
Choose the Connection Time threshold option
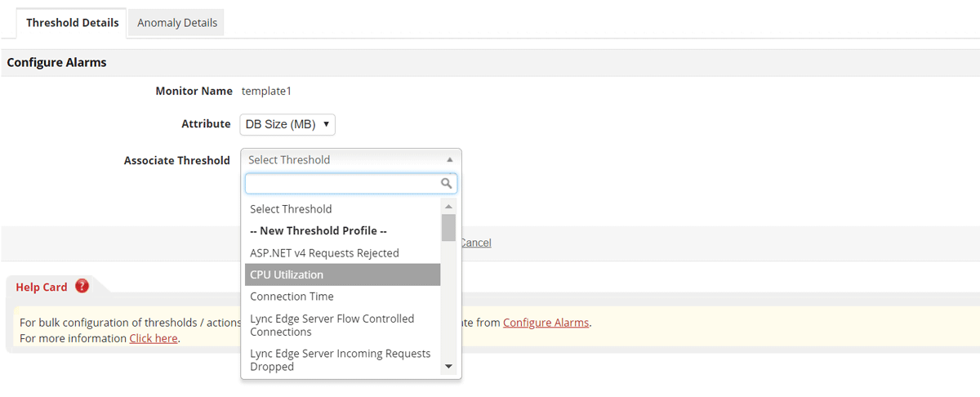pyautogui.click(x=342, y=297)
